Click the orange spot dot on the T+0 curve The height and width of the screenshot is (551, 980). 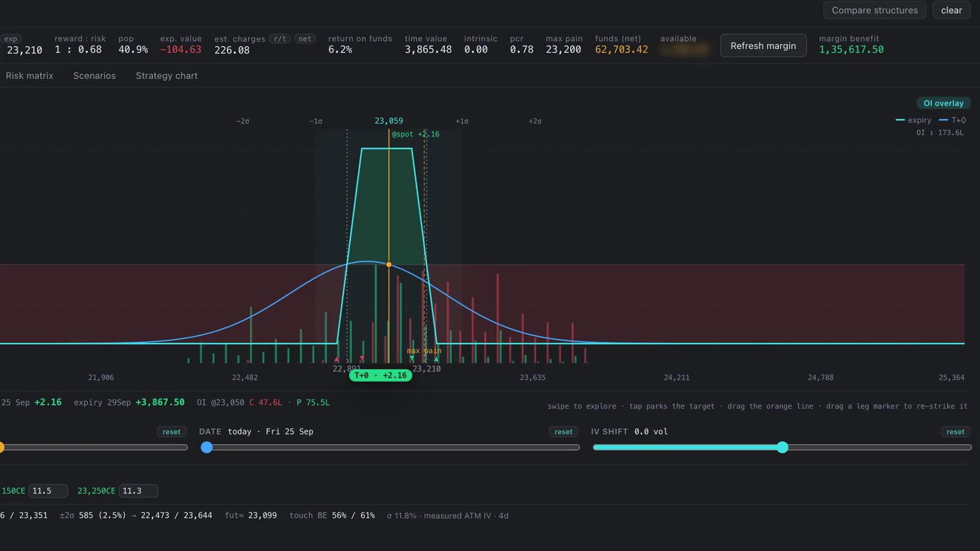click(x=389, y=264)
